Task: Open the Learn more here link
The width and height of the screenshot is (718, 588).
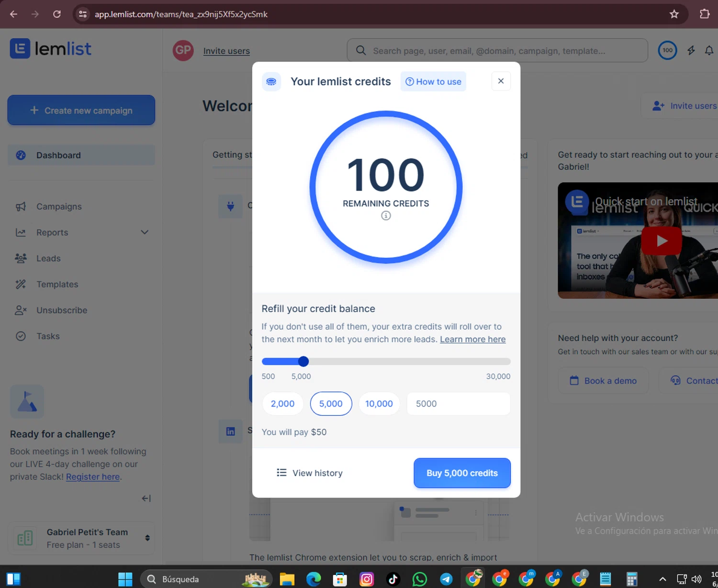Action: [472, 339]
